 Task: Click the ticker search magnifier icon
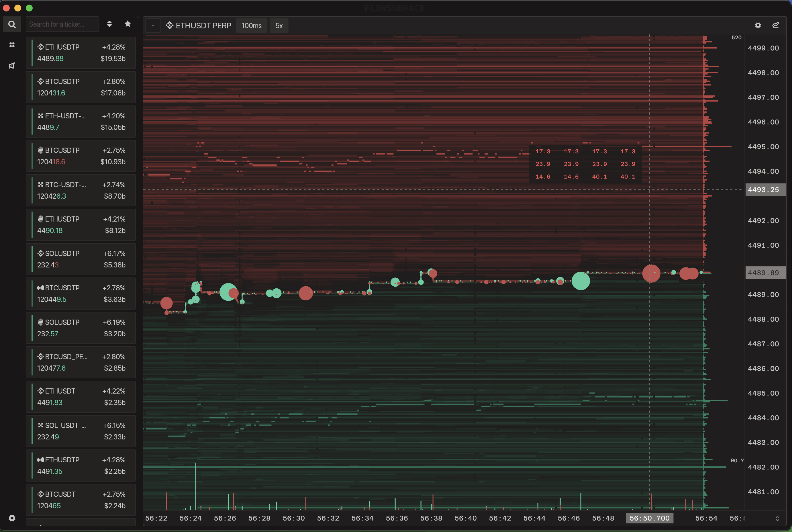click(12, 24)
